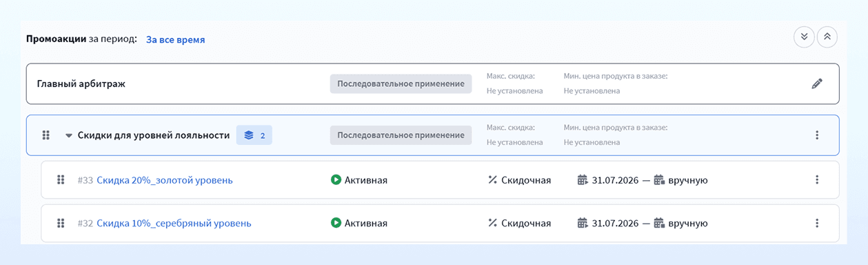
Task: Click the layers badge showing 2
Action: (254, 135)
